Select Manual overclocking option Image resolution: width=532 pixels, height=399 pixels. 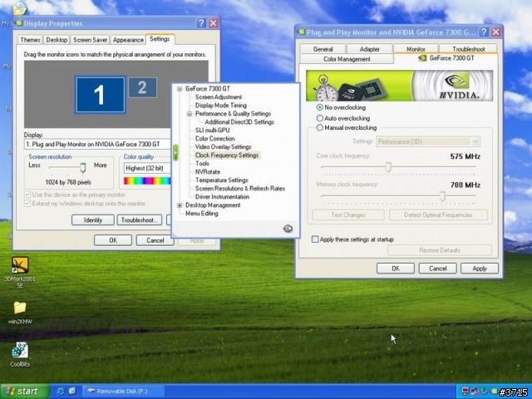pyautogui.click(x=347, y=128)
